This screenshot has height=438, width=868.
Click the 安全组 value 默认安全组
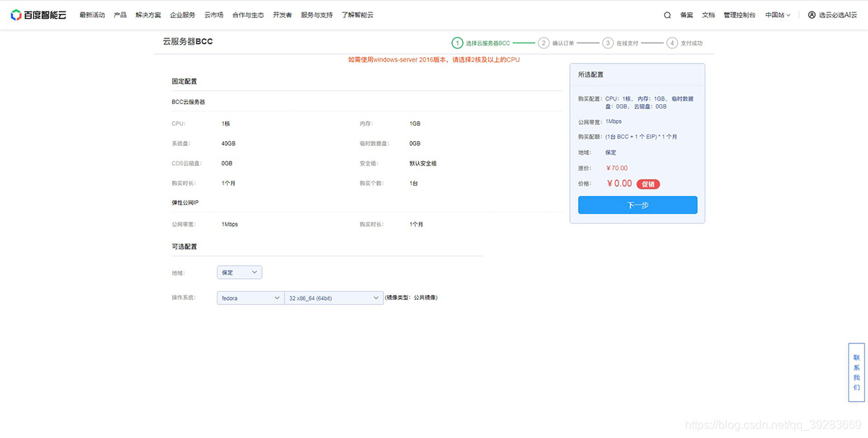point(423,163)
